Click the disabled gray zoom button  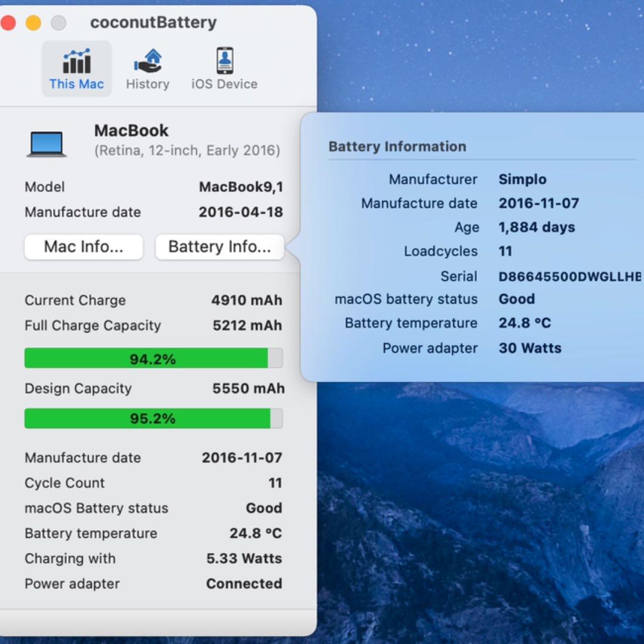pos(58,23)
